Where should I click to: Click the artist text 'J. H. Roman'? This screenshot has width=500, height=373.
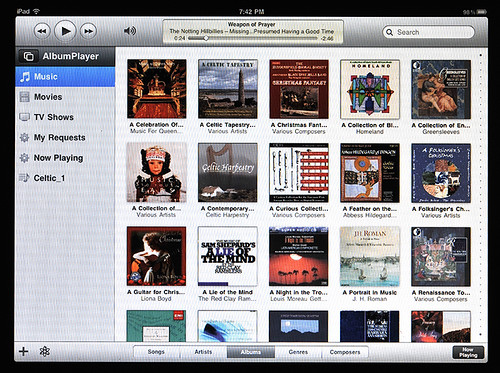point(370,299)
